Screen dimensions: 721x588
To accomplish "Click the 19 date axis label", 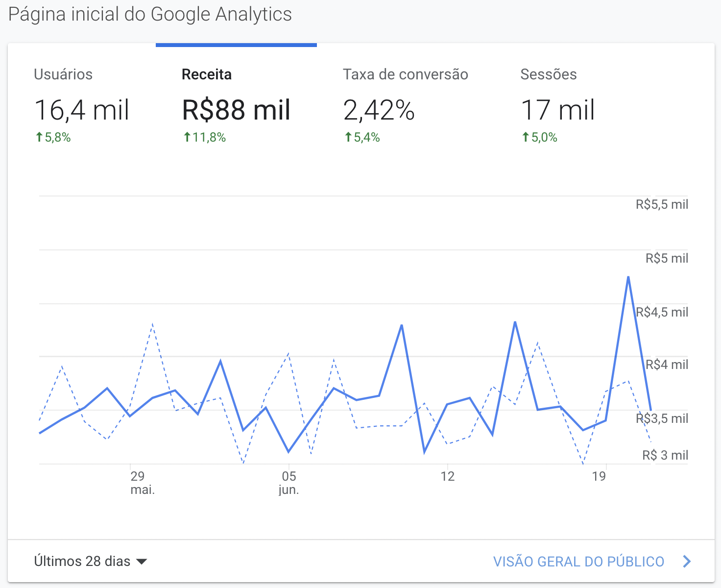I will point(599,476).
